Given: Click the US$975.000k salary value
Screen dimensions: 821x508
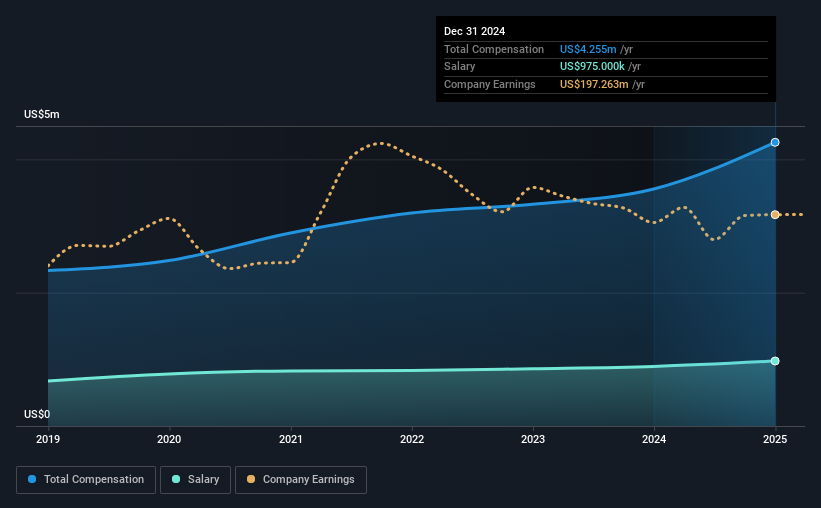Looking at the screenshot, I should [x=592, y=67].
